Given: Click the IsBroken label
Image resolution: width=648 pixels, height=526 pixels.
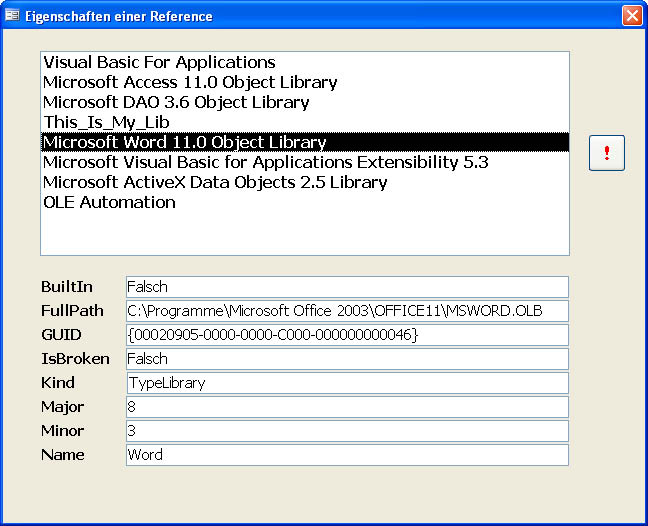Looking at the screenshot, I should pos(75,359).
